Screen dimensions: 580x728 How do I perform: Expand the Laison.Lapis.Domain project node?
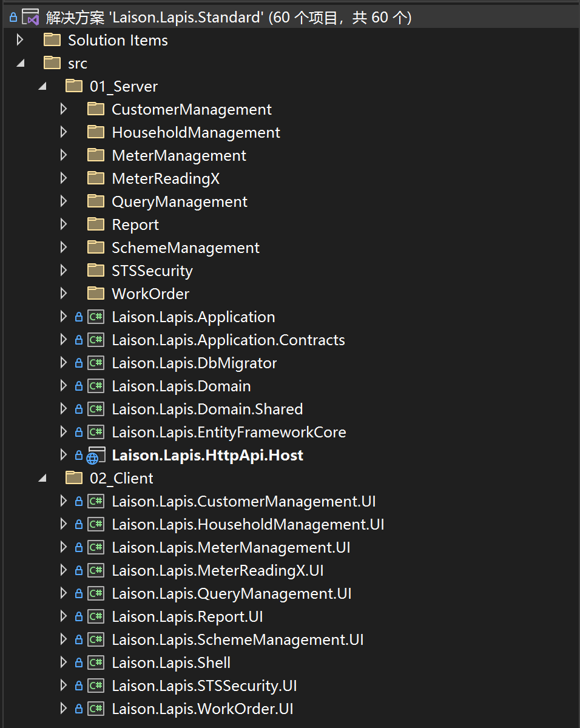point(64,386)
